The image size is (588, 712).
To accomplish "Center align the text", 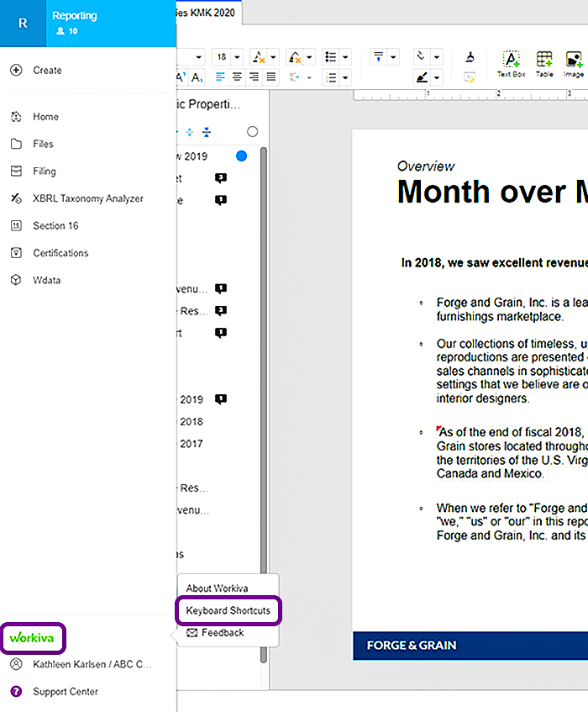I will (237, 76).
